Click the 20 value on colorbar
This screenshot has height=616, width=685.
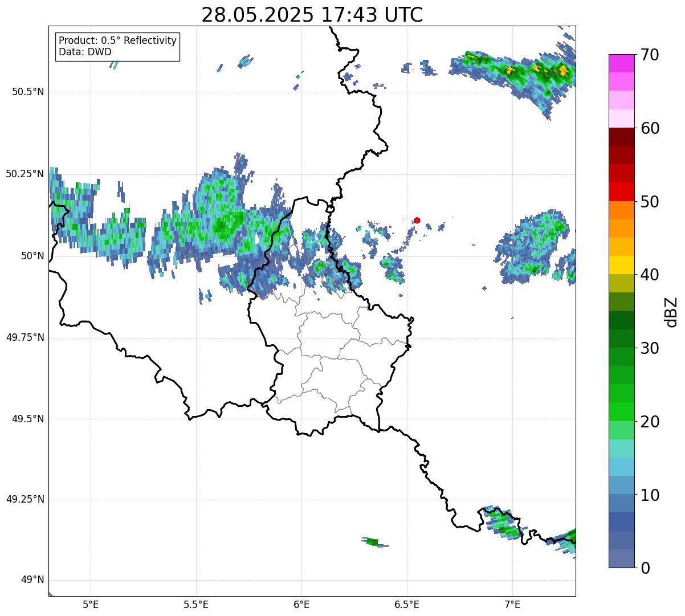pos(650,422)
